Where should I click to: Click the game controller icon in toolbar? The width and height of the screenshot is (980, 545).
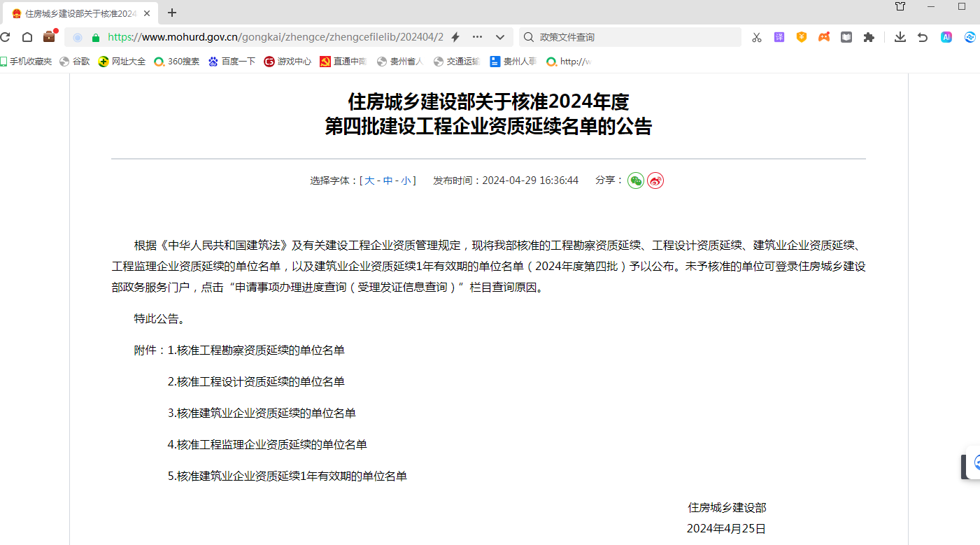(x=824, y=37)
